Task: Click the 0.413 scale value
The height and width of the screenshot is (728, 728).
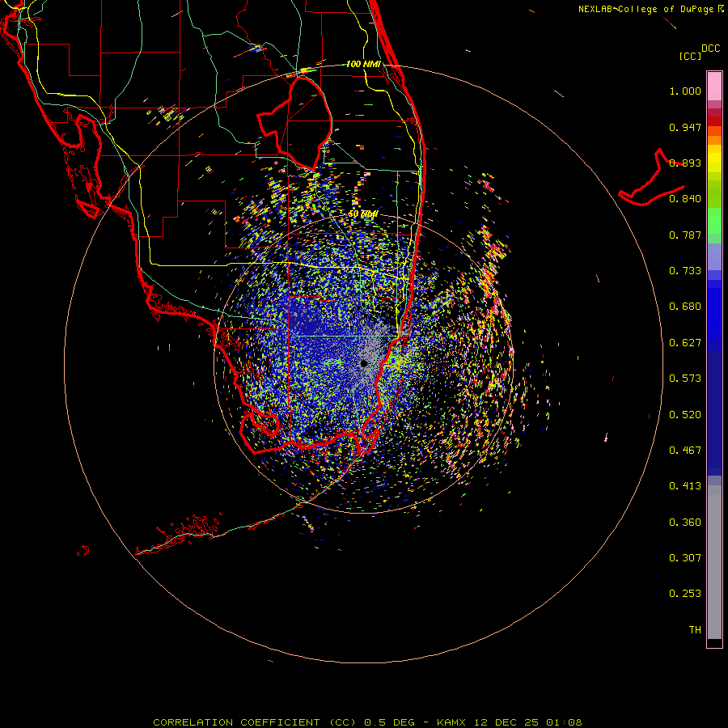Action: click(x=685, y=486)
